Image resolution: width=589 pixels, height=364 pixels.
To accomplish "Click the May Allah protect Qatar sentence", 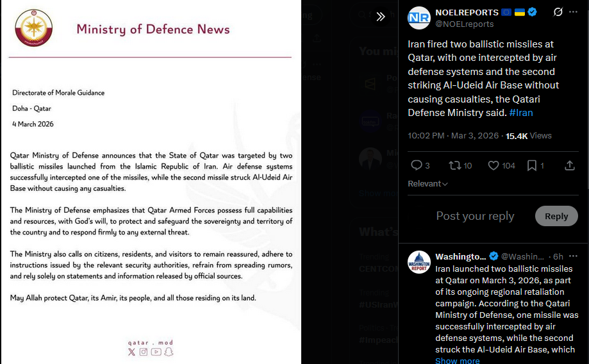I will [x=133, y=298].
